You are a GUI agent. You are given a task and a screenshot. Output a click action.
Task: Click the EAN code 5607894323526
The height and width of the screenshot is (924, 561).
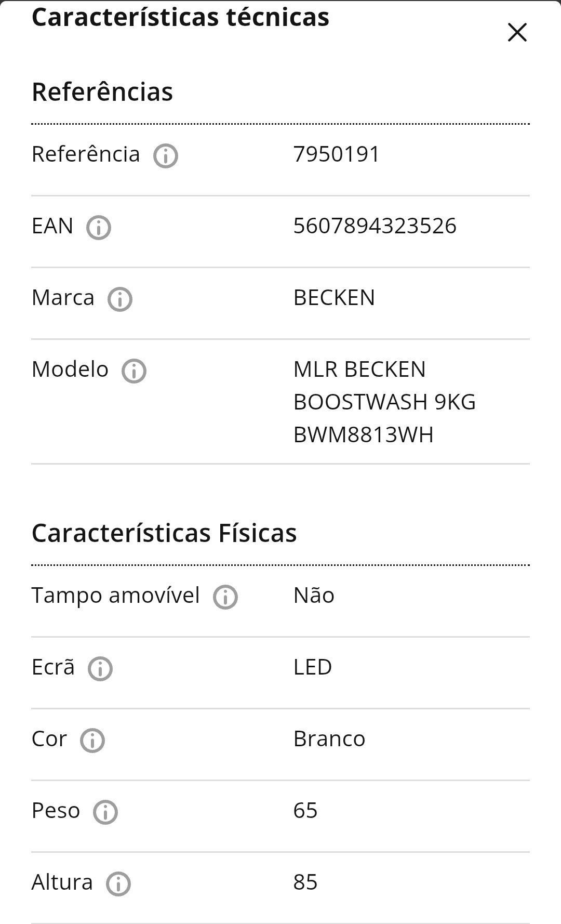(375, 226)
